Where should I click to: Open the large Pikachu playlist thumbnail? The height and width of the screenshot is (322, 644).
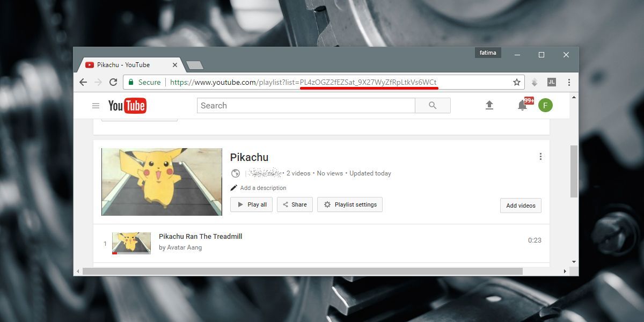pyautogui.click(x=162, y=182)
